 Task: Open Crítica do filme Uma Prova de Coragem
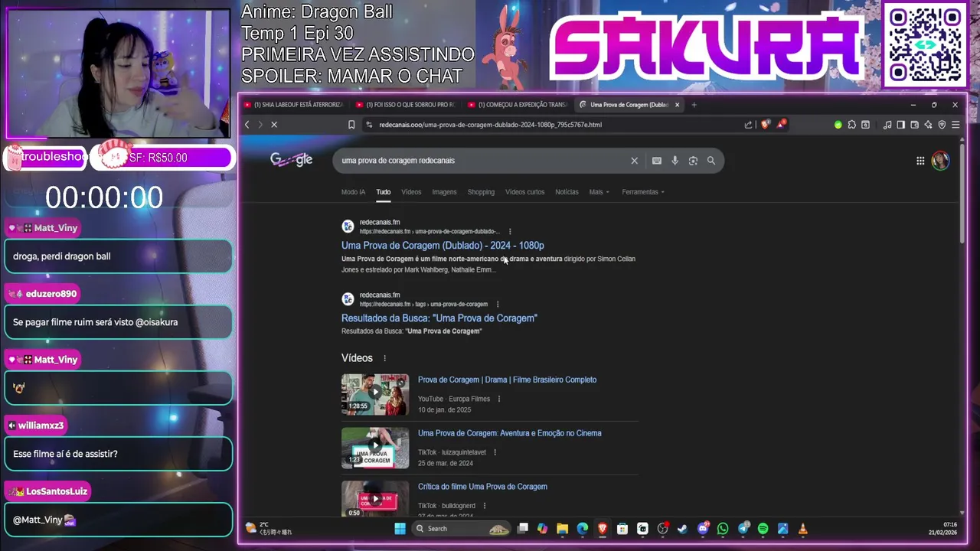(x=482, y=487)
